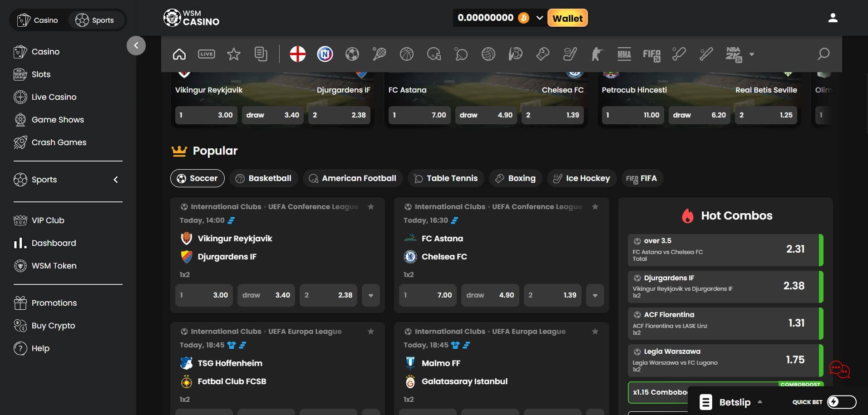Choose table tennis paddle icon in toolbar
Screen dimensions: 868x415
click(461, 54)
